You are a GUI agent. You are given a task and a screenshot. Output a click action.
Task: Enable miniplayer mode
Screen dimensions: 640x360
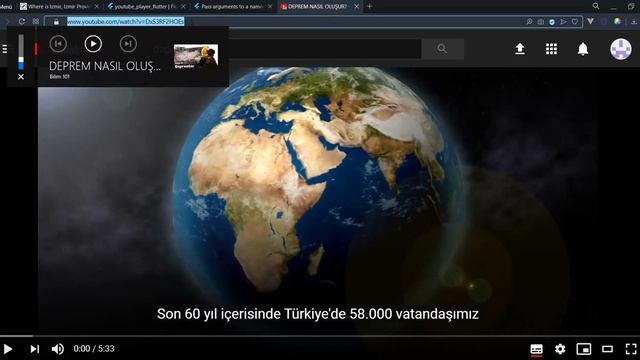coord(584,349)
